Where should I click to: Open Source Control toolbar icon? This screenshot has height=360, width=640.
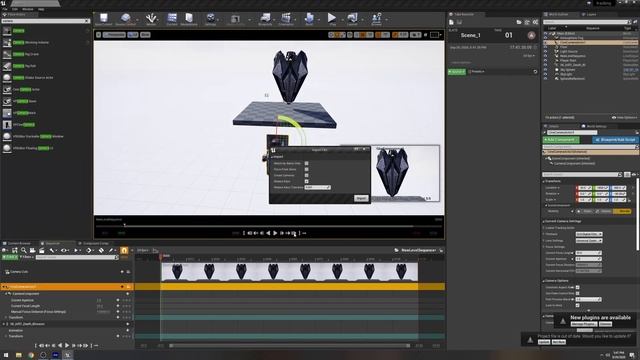(x=126, y=18)
